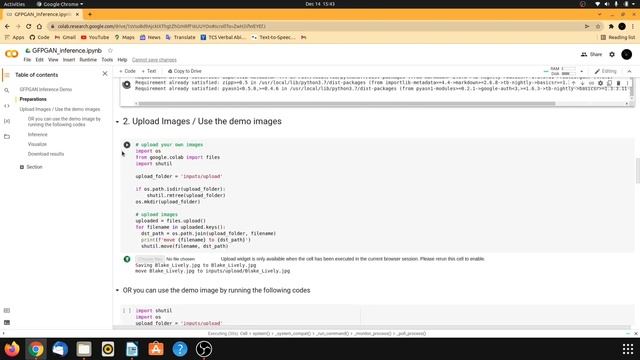Open the File menu

point(27,60)
